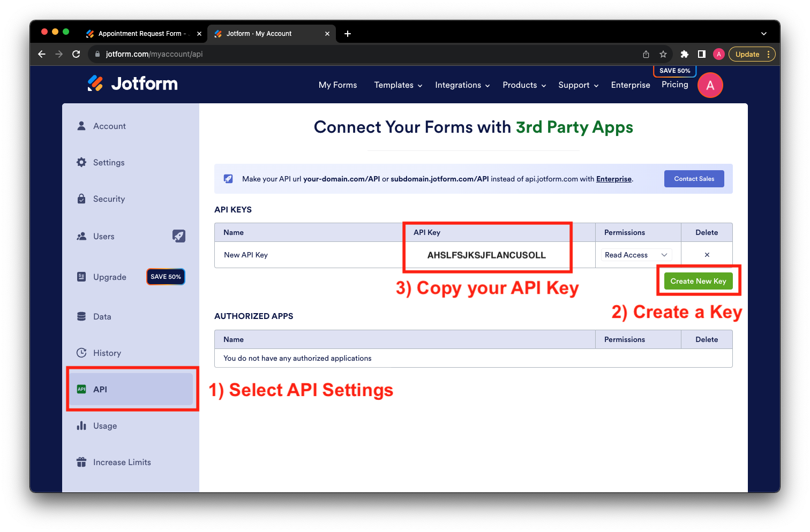The image size is (810, 532).
Task: Expand the Templates menu
Action: [398, 85]
